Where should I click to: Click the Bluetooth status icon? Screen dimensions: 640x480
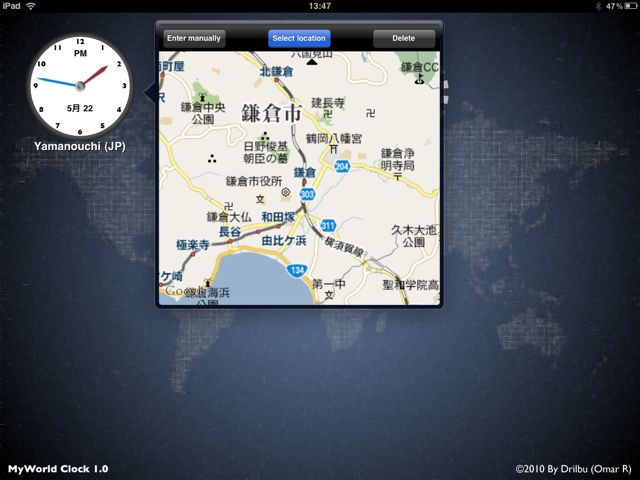coord(598,6)
